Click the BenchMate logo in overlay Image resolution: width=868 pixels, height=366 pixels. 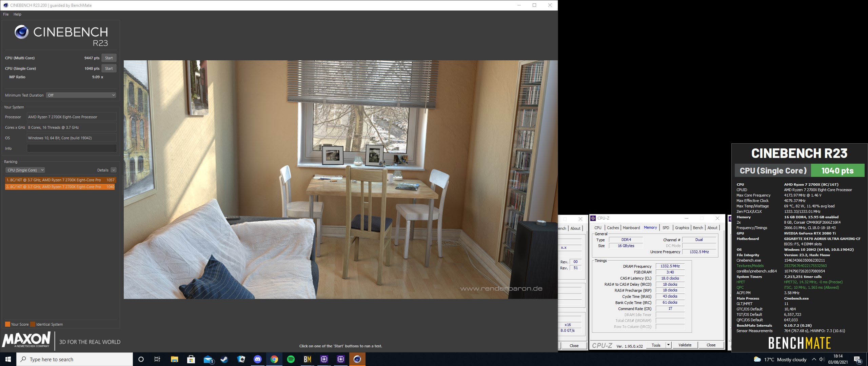point(800,343)
